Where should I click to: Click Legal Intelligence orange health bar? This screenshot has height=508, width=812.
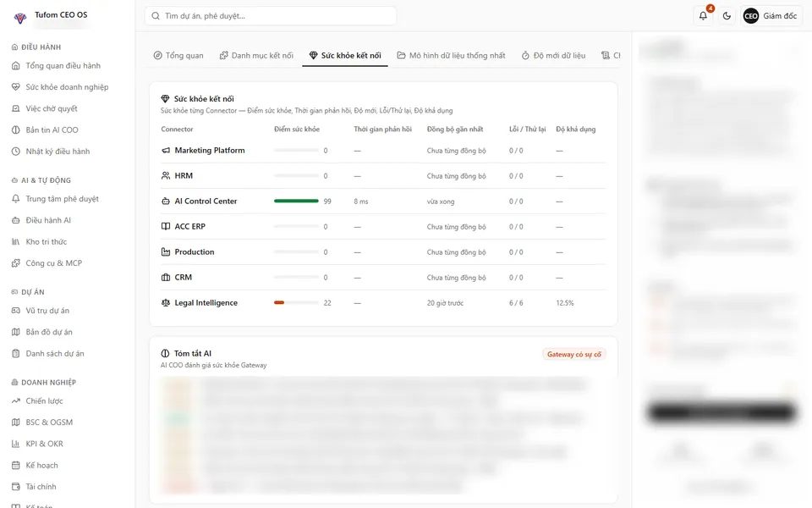point(279,303)
